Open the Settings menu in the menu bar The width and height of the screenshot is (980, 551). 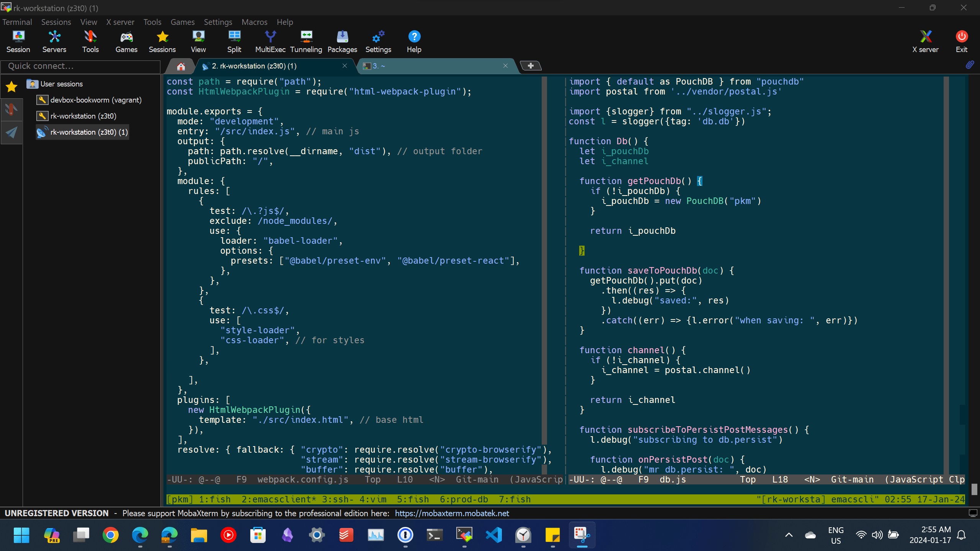(218, 22)
